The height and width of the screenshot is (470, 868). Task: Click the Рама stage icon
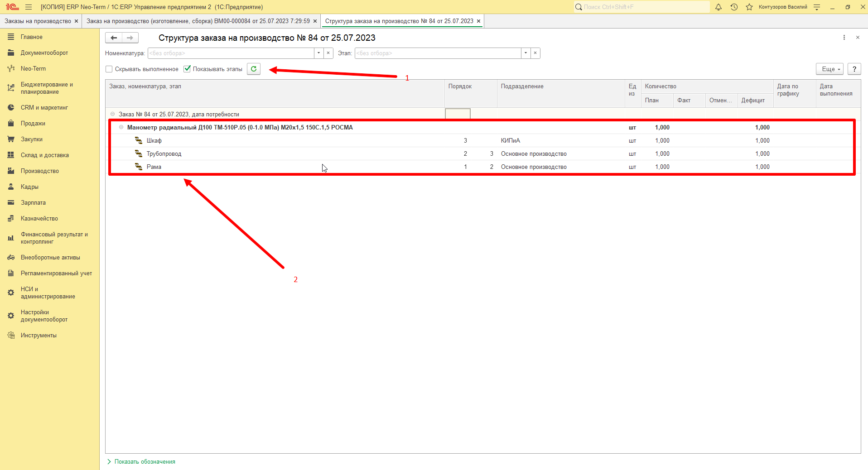(139, 167)
